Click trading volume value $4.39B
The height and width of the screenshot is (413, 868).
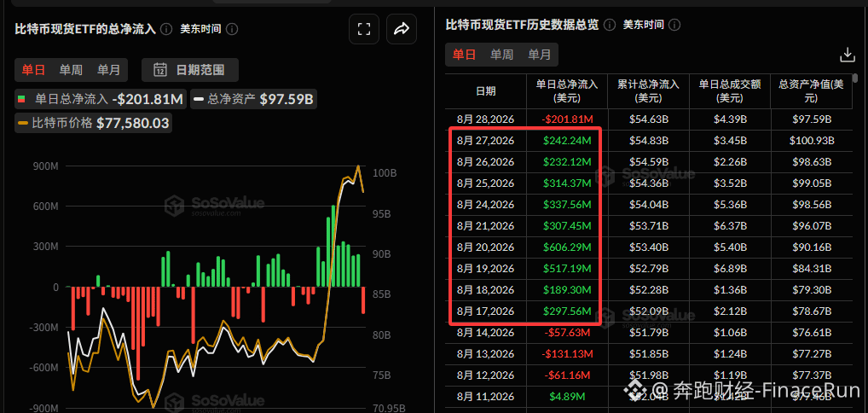coord(730,119)
